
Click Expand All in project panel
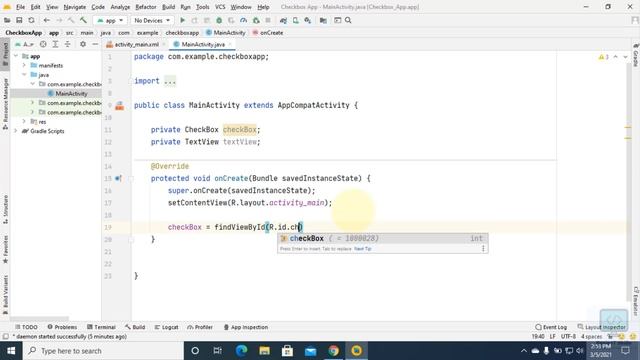[55, 44]
